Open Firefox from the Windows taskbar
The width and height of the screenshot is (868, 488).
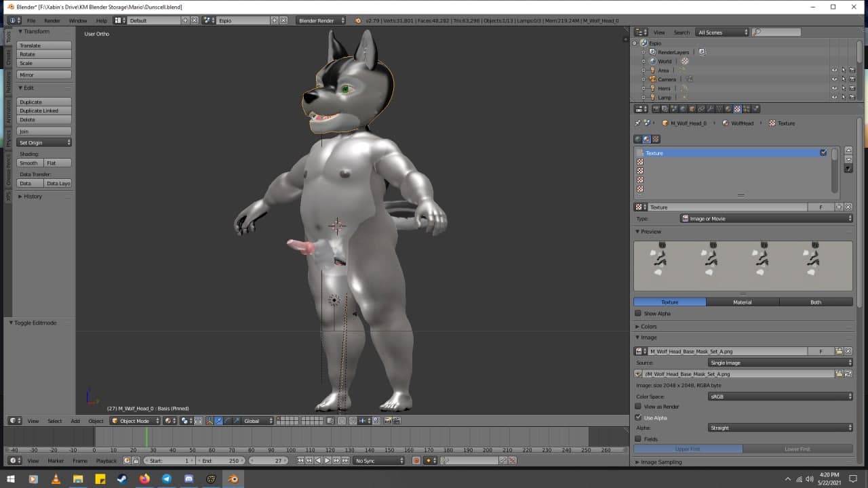pyautogui.click(x=144, y=479)
